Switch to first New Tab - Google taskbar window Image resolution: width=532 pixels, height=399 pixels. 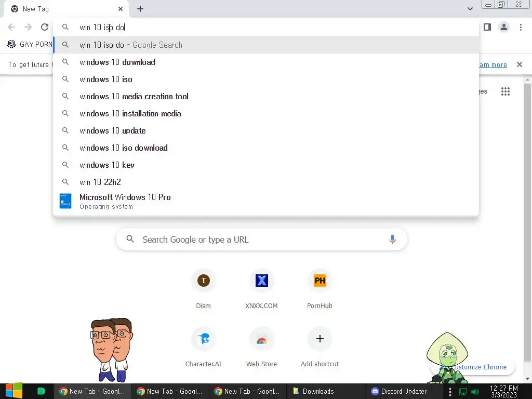point(92,391)
